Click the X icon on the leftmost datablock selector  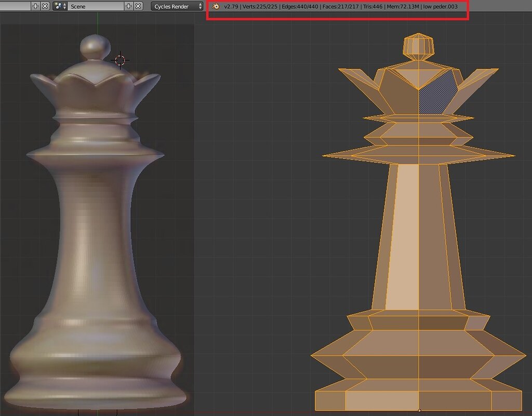pos(46,6)
